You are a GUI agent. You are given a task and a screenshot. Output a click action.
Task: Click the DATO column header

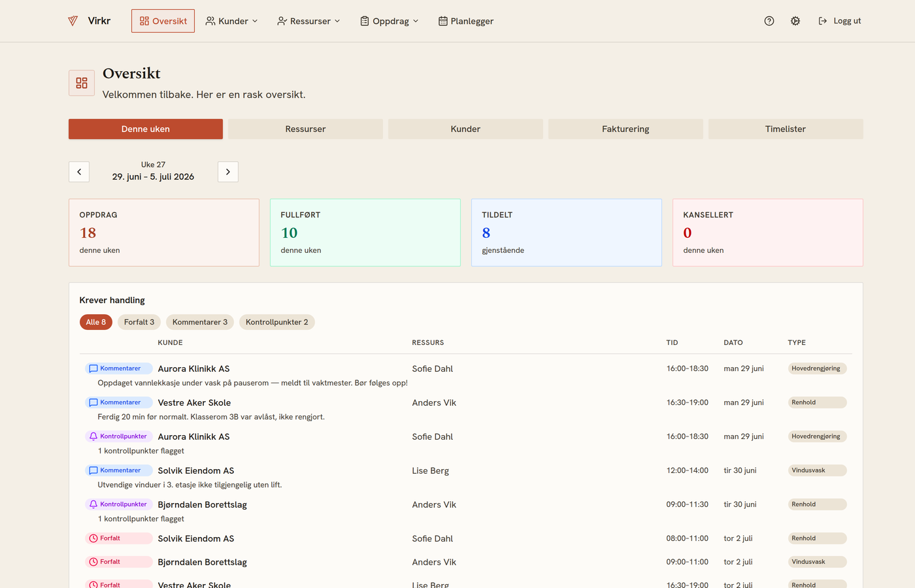click(x=733, y=342)
